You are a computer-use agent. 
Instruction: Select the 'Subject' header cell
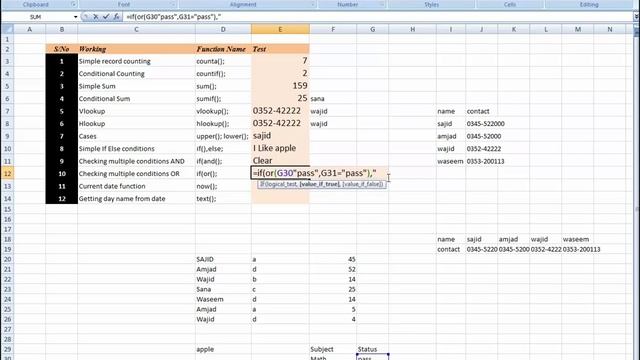(x=333, y=349)
